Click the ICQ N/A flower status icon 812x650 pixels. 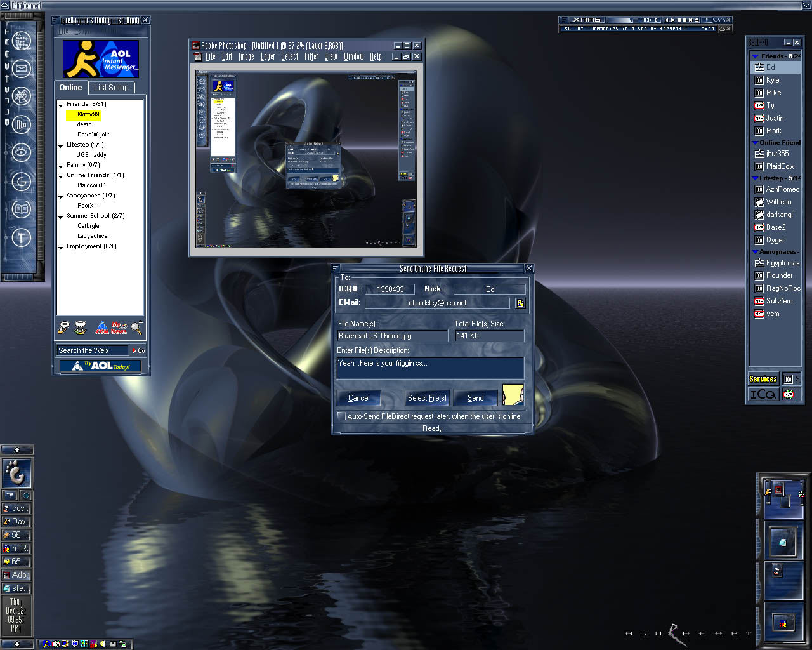789,395
